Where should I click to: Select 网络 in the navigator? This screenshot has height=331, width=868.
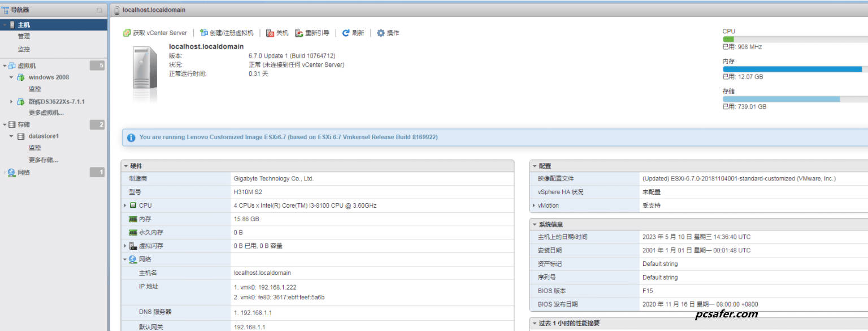pyautogui.click(x=24, y=173)
